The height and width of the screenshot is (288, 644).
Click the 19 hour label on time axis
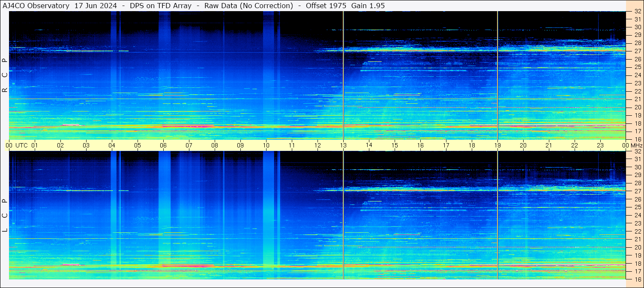click(x=497, y=145)
